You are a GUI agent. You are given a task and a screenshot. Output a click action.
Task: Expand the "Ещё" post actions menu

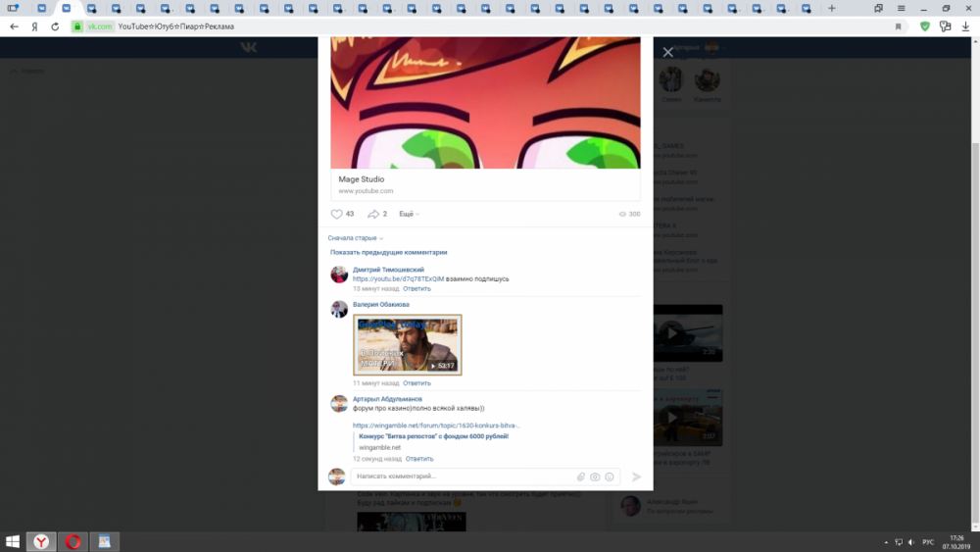(x=409, y=214)
